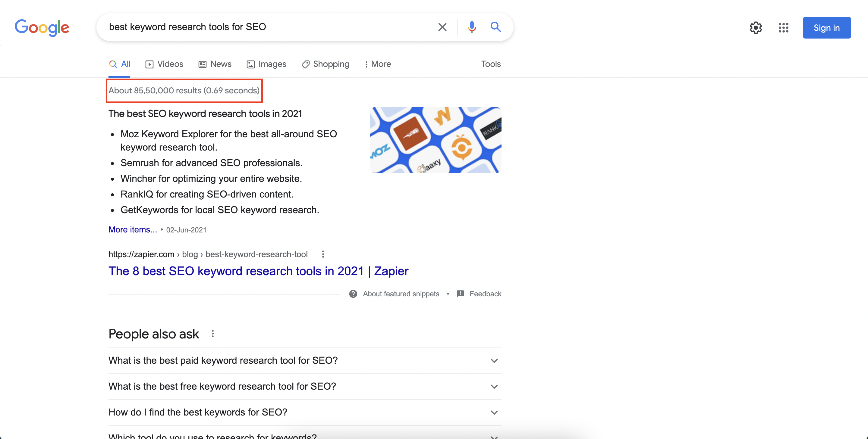Open the More search categories menu
Image resolution: width=868 pixels, height=439 pixels.
(x=378, y=64)
